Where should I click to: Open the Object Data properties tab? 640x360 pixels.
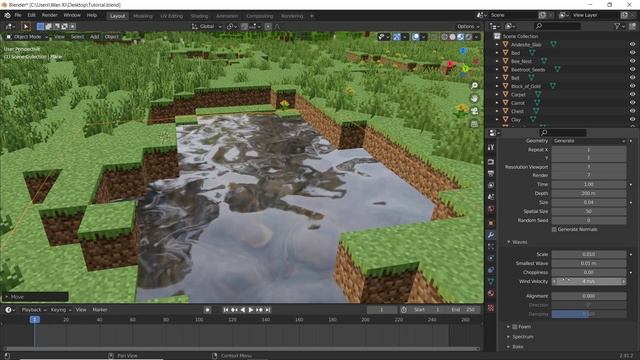click(491, 282)
